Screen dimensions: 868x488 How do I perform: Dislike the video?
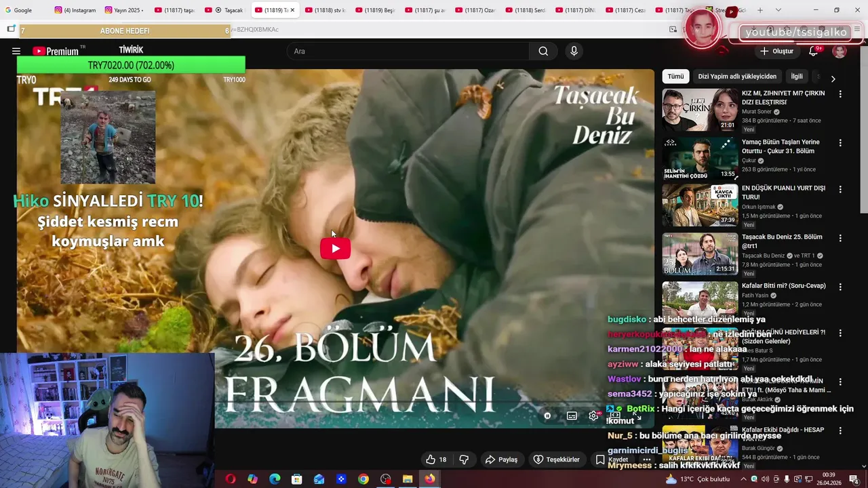464,460
